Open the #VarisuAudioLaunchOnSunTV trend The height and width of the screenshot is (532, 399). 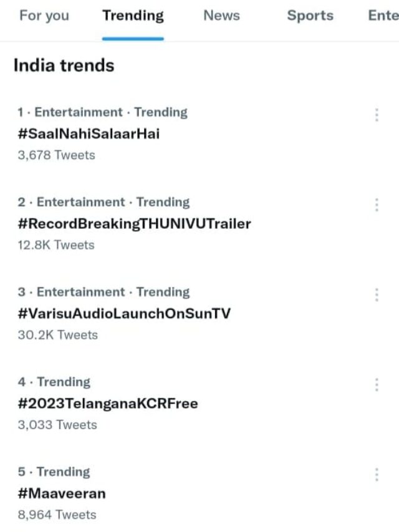pyautogui.click(x=123, y=314)
